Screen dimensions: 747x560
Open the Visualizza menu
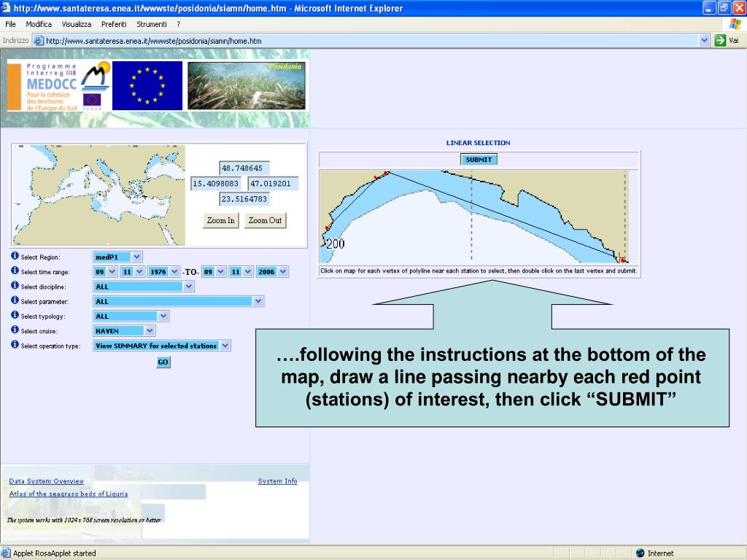coord(76,24)
